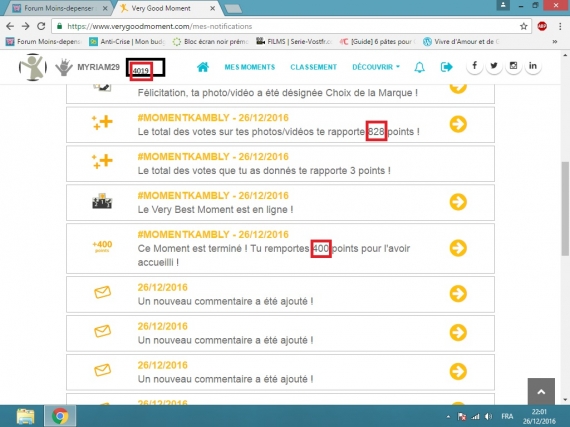Click the FRA language indicator
Image resolution: width=570 pixels, height=427 pixels.
[507, 416]
